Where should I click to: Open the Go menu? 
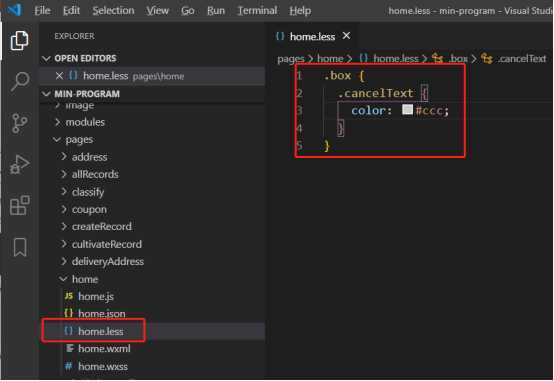pos(188,11)
